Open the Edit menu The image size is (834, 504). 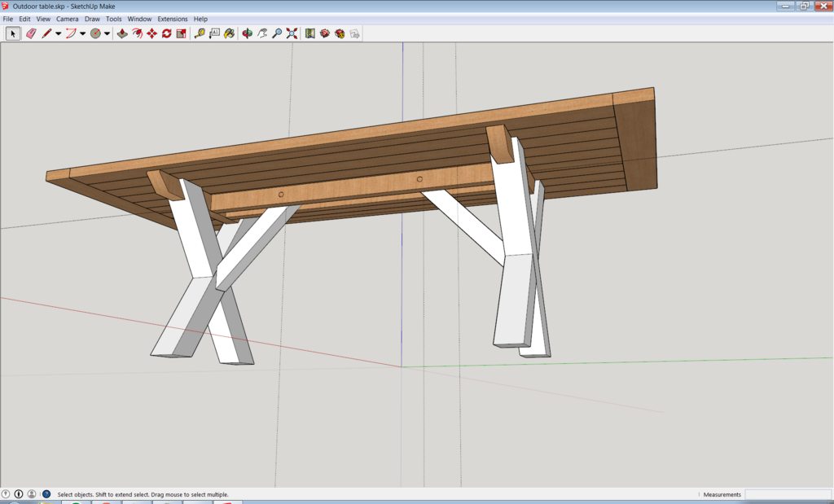24,19
